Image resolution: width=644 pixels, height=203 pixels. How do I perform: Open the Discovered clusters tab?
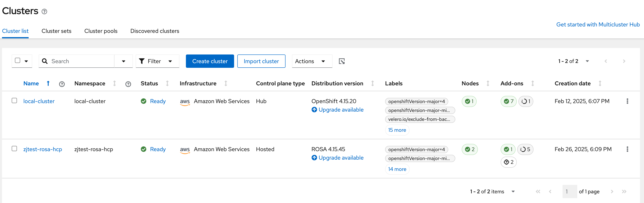point(154,31)
